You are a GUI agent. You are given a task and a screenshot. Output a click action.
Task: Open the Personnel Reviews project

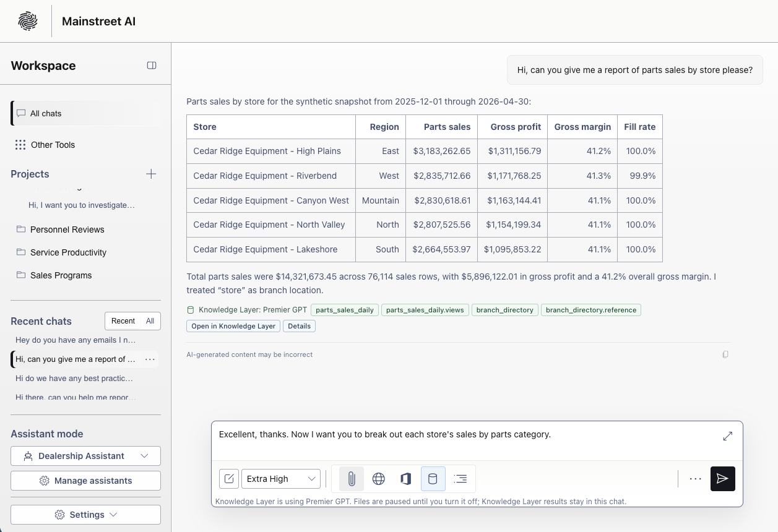[67, 230]
